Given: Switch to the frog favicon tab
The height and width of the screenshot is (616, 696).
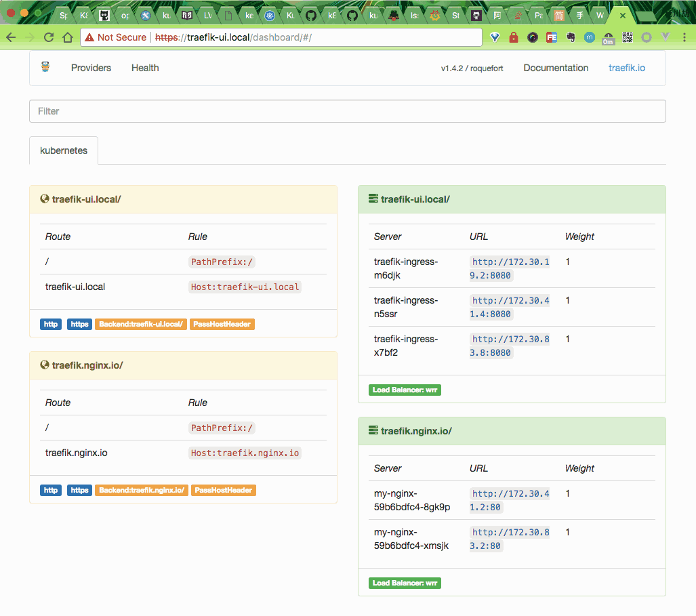Looking at the screenshot, I should [x=394, y=16].
